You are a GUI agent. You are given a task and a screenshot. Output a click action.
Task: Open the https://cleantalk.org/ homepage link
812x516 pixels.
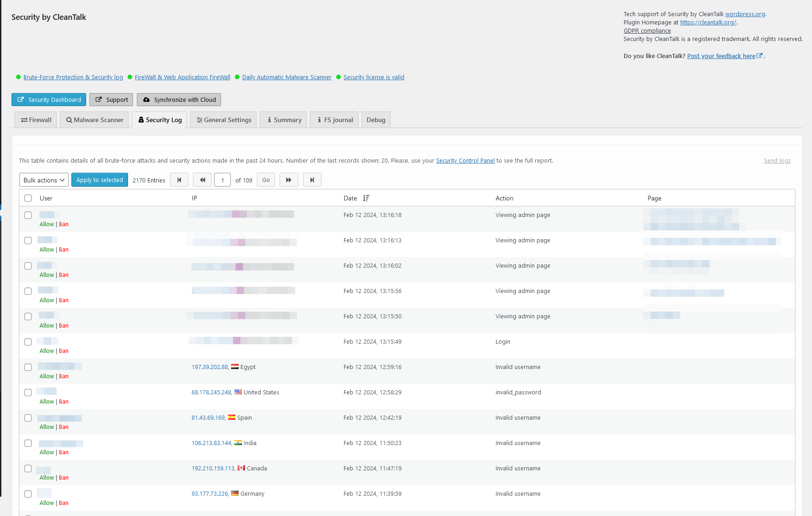(x=708, y=22)
